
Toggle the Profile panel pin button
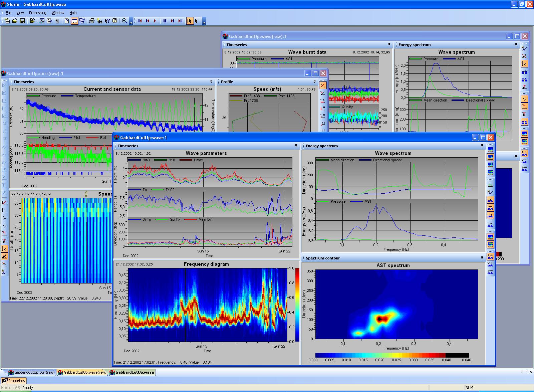coord(314,82)
